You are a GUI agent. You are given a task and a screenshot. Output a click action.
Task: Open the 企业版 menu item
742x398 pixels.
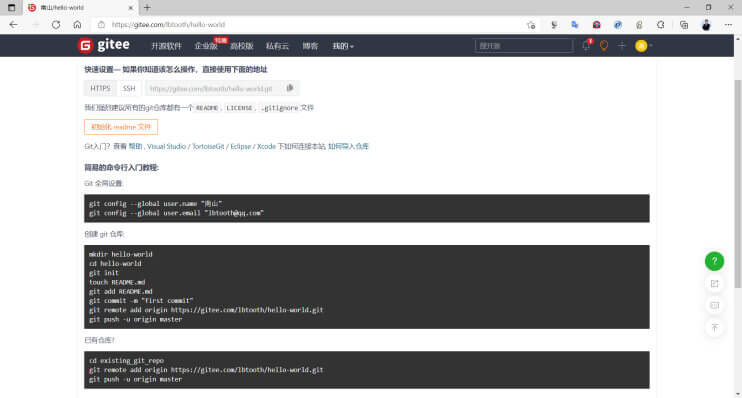pyautogui.click(x=206, y=46)
